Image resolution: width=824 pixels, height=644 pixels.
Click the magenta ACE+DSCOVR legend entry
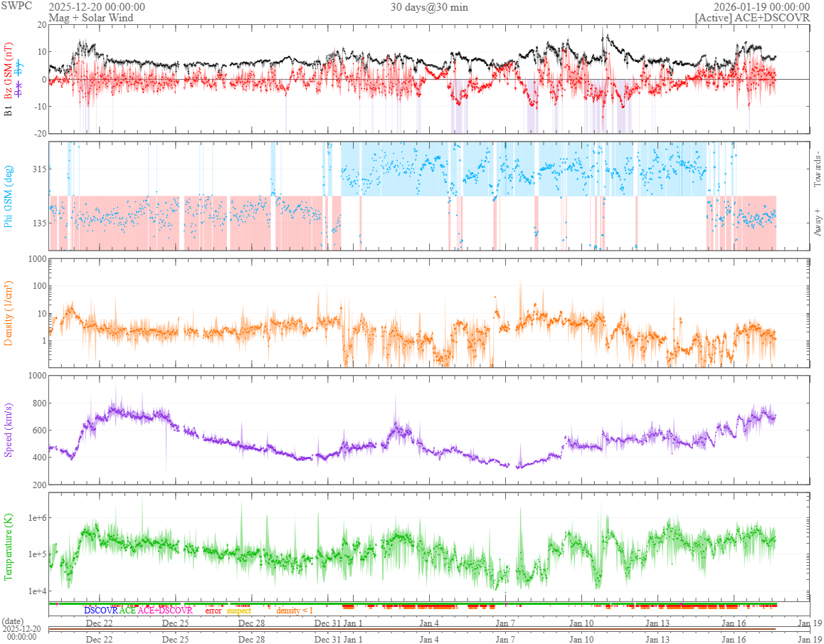point(165,611)
